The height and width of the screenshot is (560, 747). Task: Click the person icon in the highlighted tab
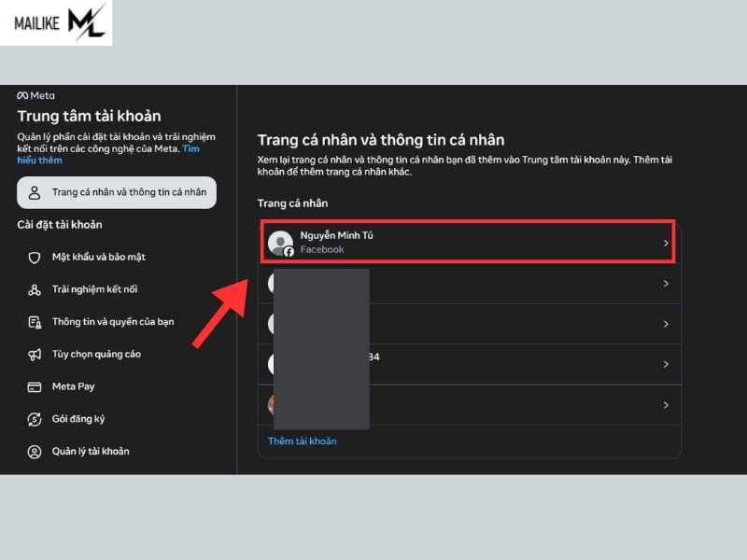point(35,192)
